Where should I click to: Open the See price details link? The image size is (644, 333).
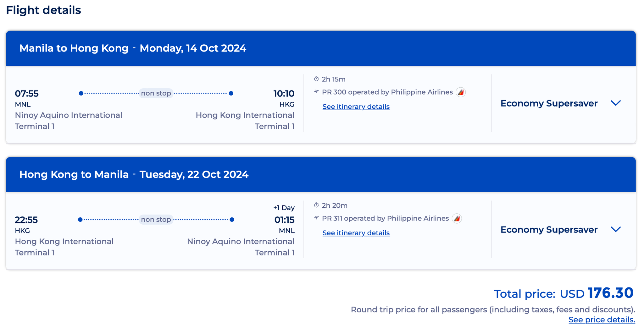coord(602,320)
